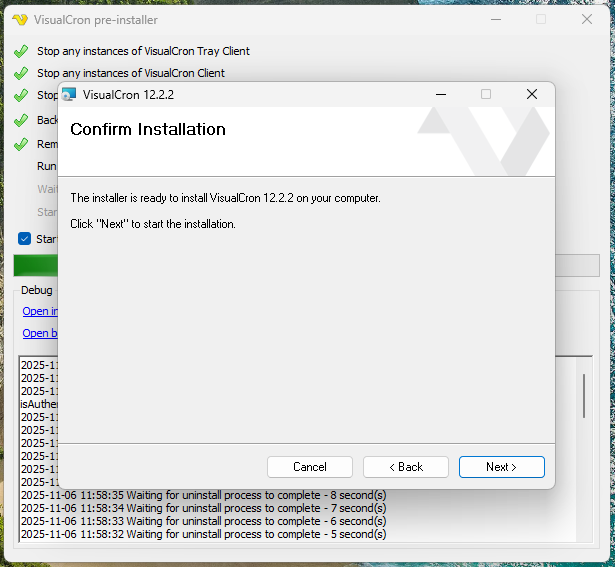Image resolution: width=615 pixels, height=567 pixels.
Task: Click the third green checkmark in step list
Action: (x=21, y=96)
